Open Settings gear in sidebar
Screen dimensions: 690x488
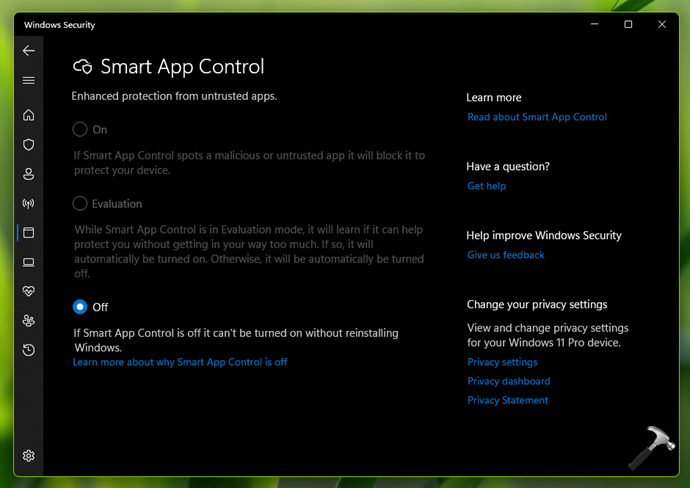click(x=29, y=456)
